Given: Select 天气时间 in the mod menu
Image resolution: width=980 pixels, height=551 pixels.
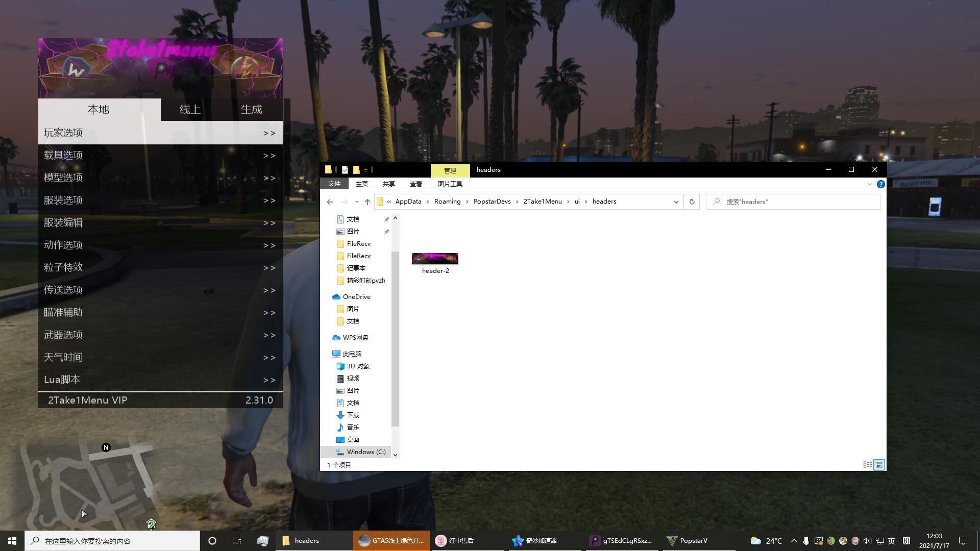Looking at the screenshot, I should point(160,357).
